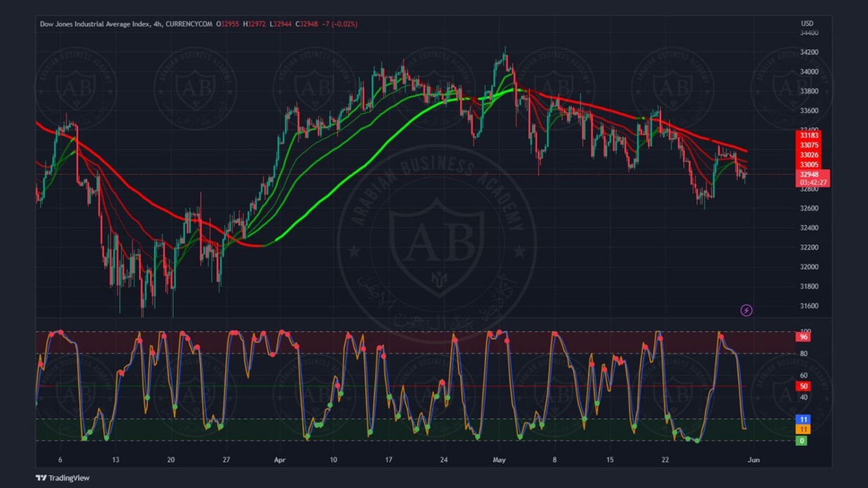Click the red 96 oscillator level tag
The width and height of the screenshot is (868, 488).
(x=804, y=337)
